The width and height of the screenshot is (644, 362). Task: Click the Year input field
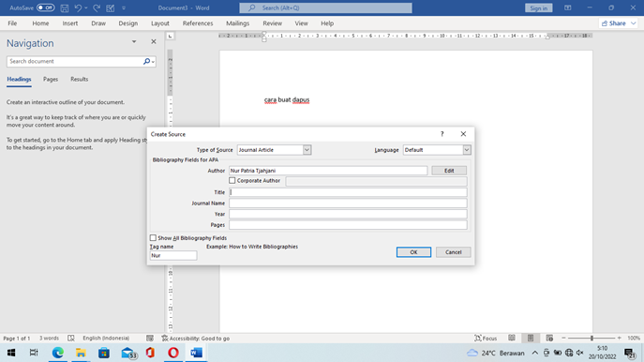[x=348, y=214]
